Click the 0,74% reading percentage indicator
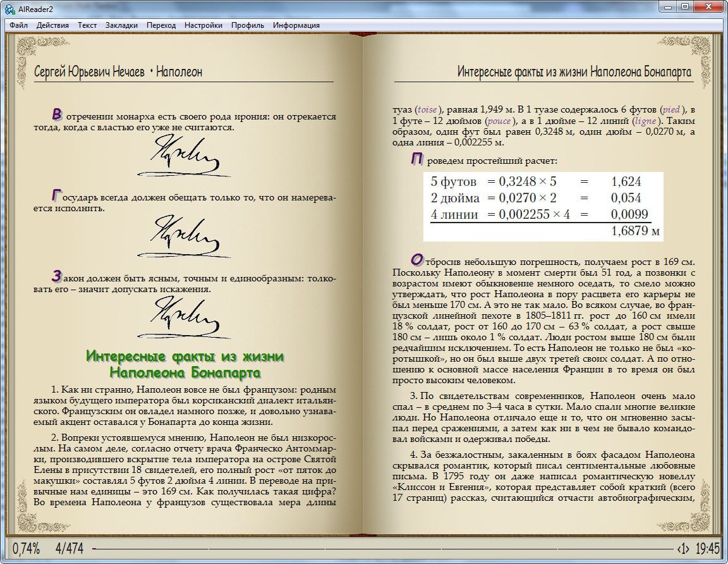Screen dimensions: 728x564 pos(26,548)
